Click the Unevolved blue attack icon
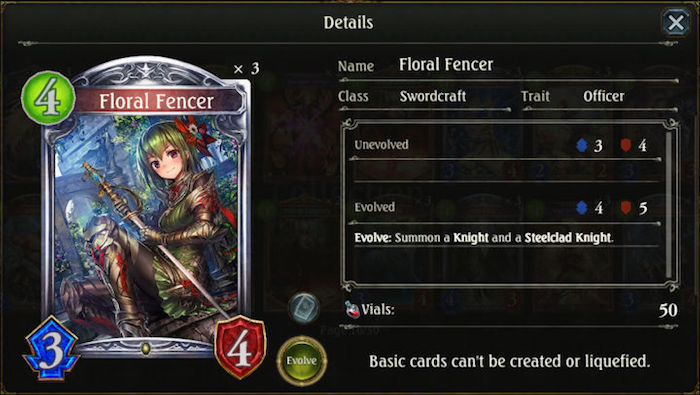 click(582, 145)
